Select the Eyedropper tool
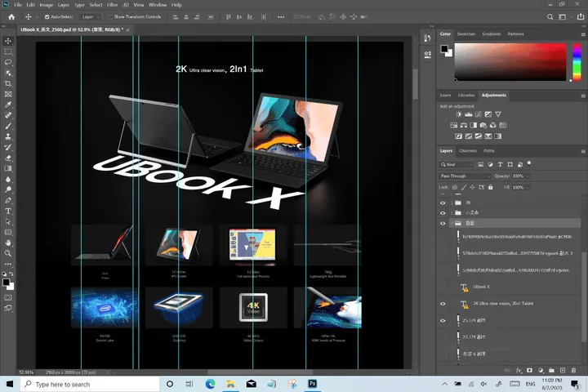Image resolution: width=588 pixels, height=392 pixels. [8, 105]
